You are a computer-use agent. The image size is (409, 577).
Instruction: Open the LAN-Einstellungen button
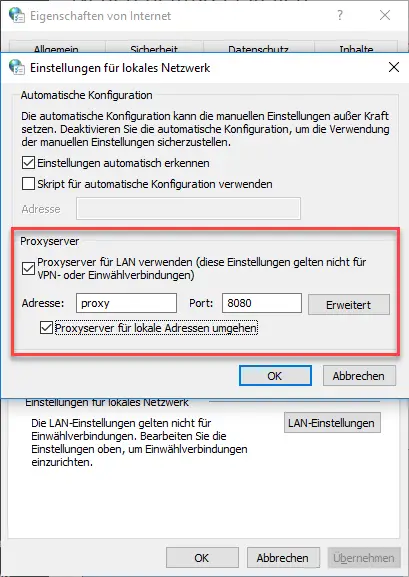(332, 423)
